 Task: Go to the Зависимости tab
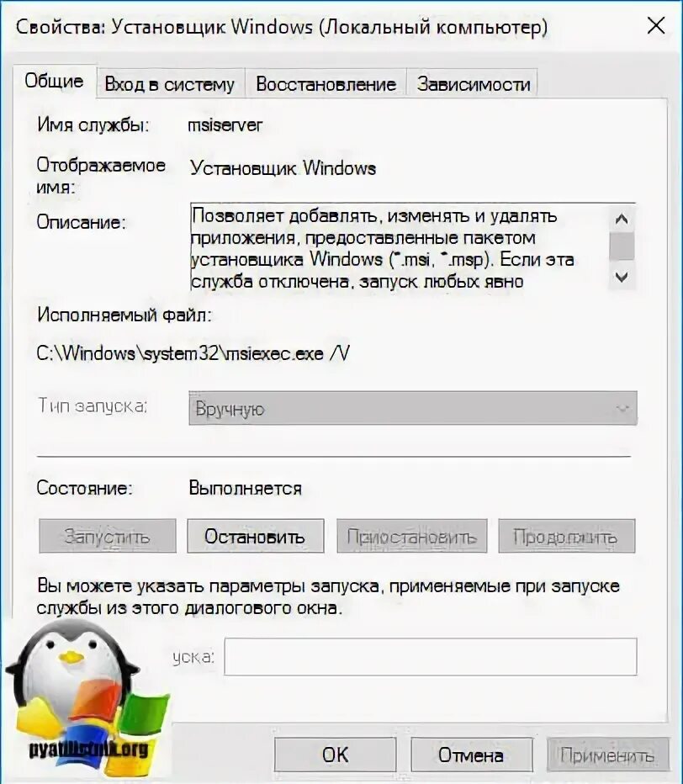(x=473, y=84)
